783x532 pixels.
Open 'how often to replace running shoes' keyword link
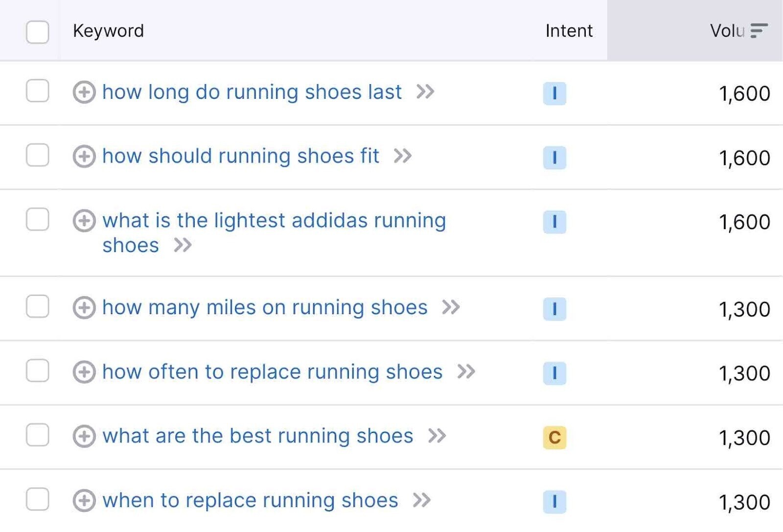point(272,372)
